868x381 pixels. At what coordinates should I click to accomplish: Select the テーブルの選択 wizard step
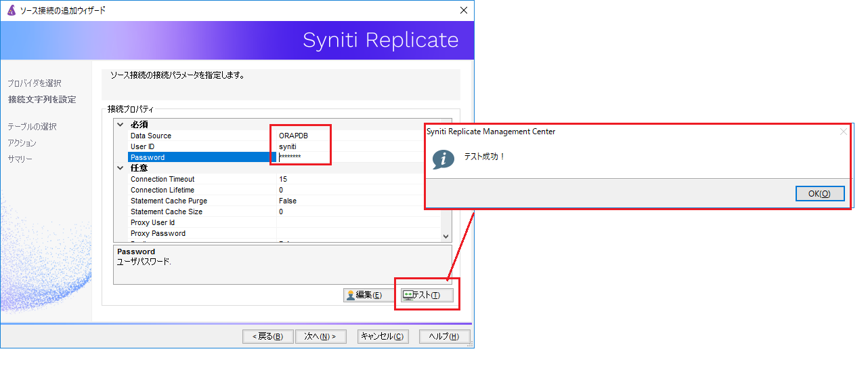(32, 127)
